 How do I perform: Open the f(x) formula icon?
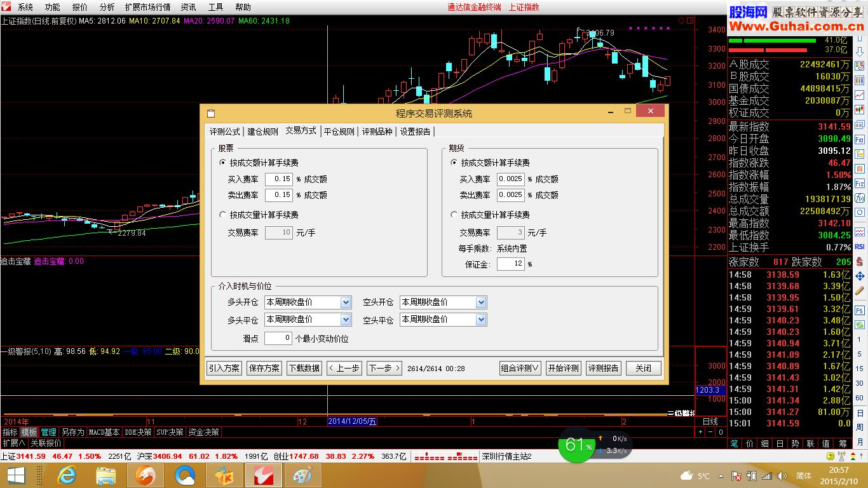[860, 198]
